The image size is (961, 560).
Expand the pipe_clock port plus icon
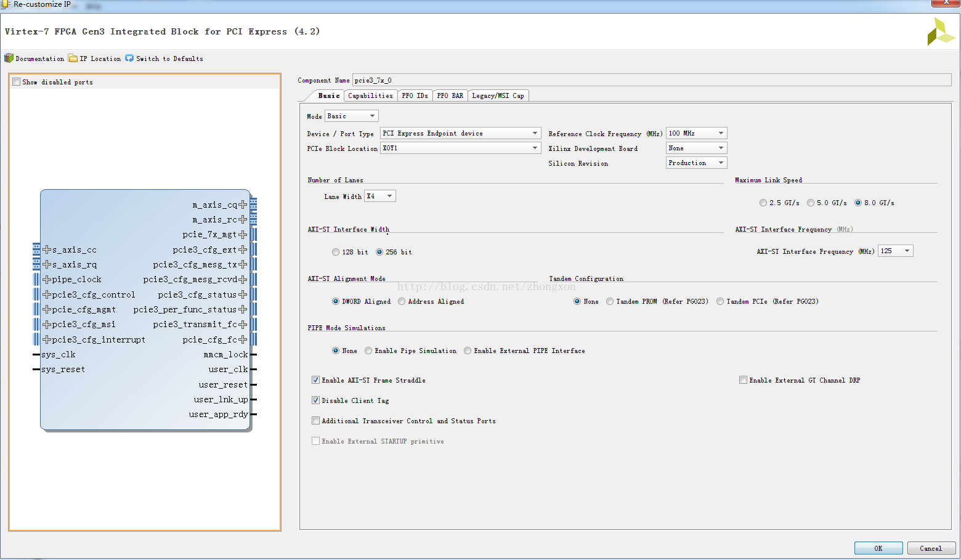tap(47, 279)
